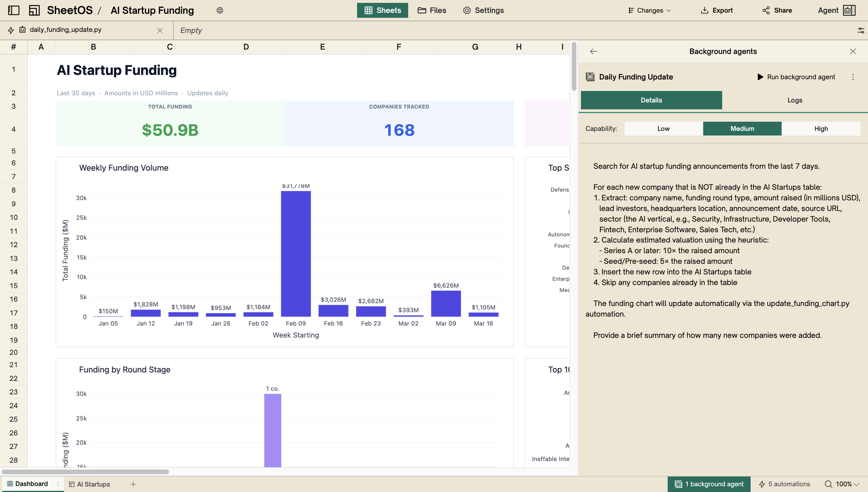The height and width of the screenshot is (492, 868).
Task: Expand the Changes dropdown
Action: pyautogui.click(x=648, y=10)
